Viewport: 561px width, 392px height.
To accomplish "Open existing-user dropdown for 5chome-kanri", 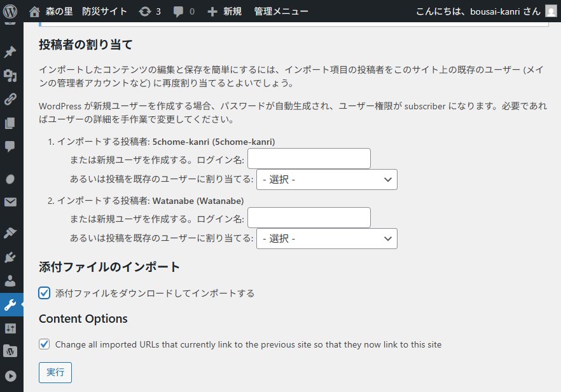I will pyautogui.click(x=326, y=180).
